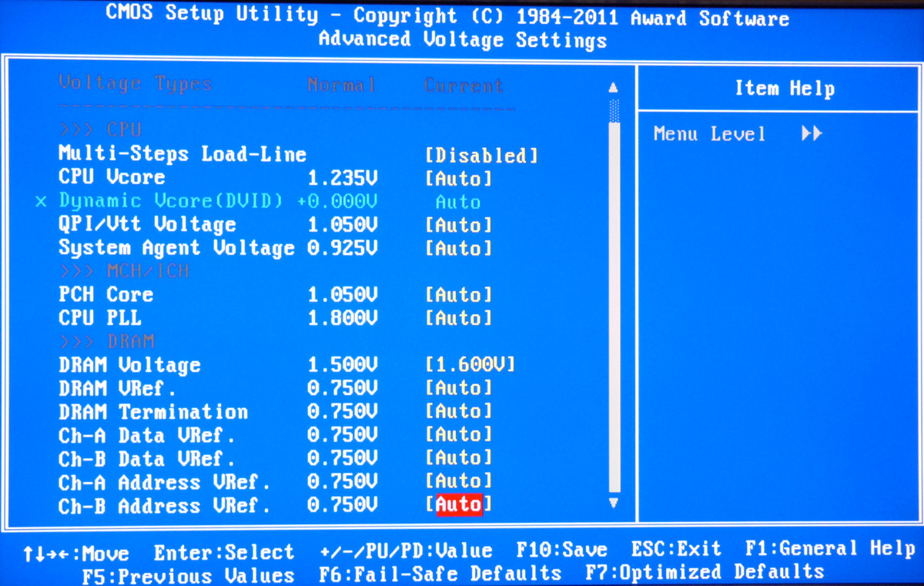
Task: Open CPU Vcore Auto setting
Action: point(458,179)
